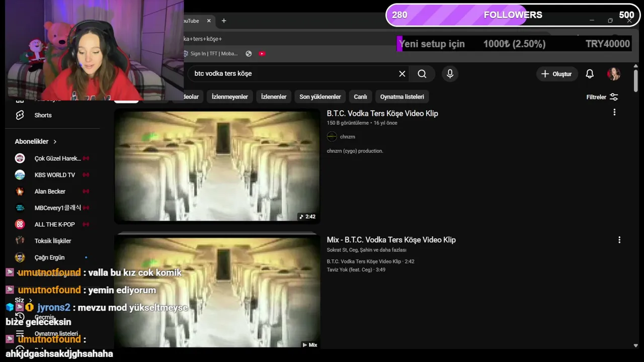This screenshot has width=644, height=362.
Task: Click the Shorts label in sidebar
Action: pos(43,115)
